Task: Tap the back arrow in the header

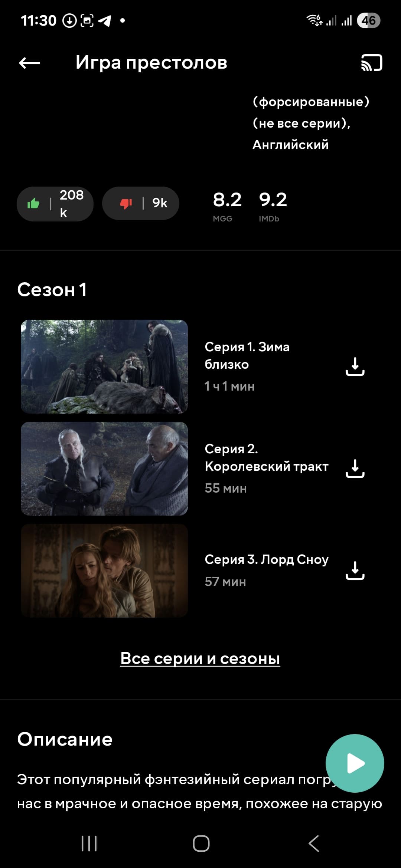Action: point(29,63)
